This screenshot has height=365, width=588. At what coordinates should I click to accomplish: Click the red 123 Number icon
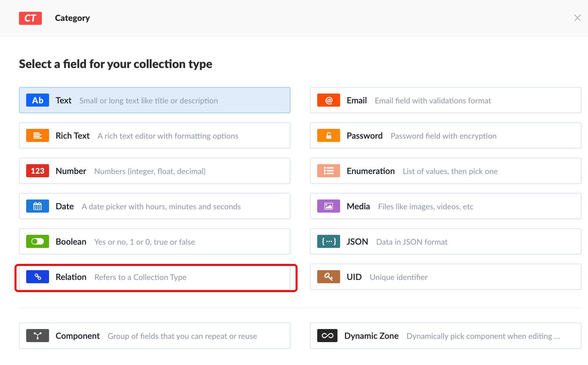(38, 171)
